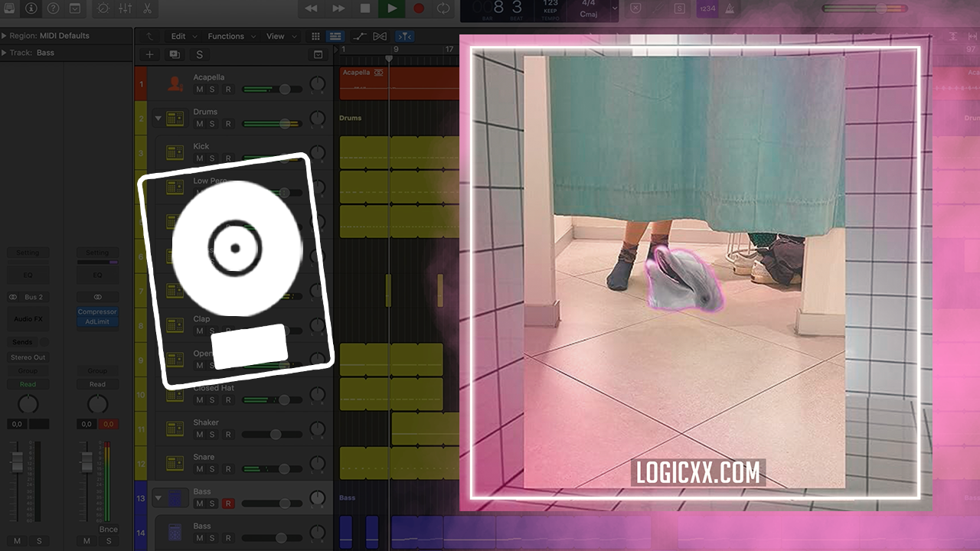Click the Cycle loop button
980x551 pixels.
443,8
